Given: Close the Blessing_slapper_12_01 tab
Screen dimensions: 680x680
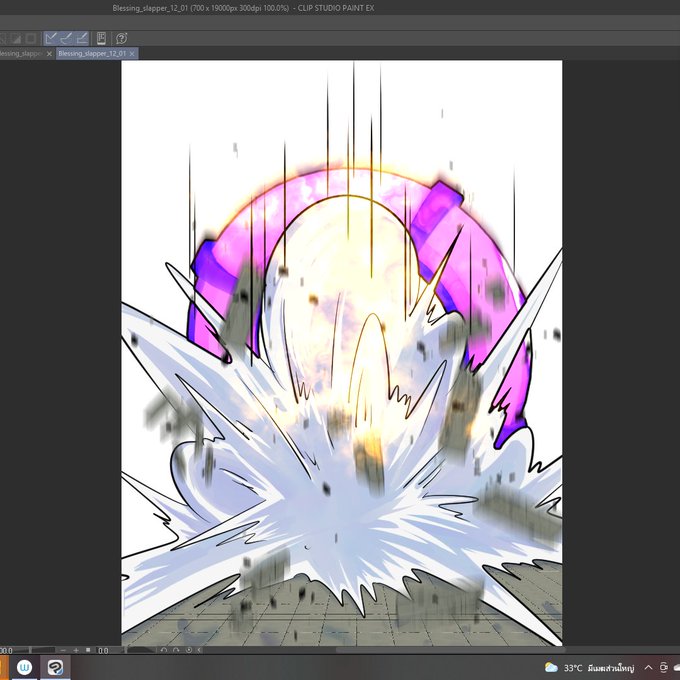Looking at the screenshot, I should click(132, 54).
